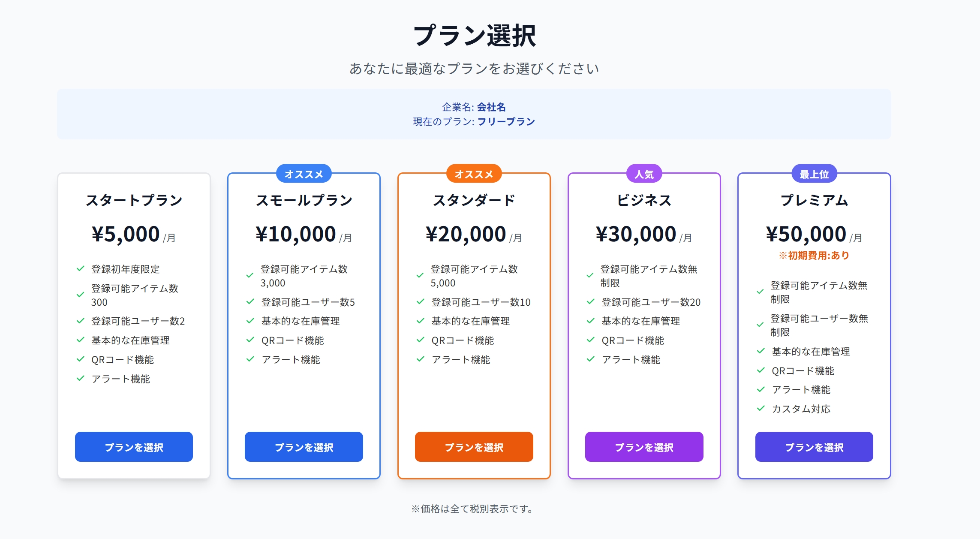Click the orange オススメ badge on スタンダード

click(x=474, y=174)
